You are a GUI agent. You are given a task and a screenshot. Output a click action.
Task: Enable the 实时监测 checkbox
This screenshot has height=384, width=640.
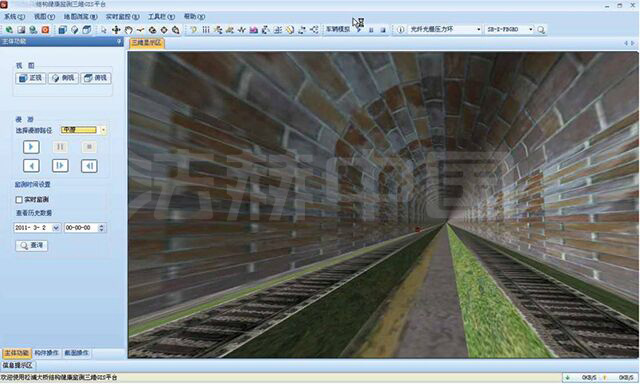coord(19,200)
